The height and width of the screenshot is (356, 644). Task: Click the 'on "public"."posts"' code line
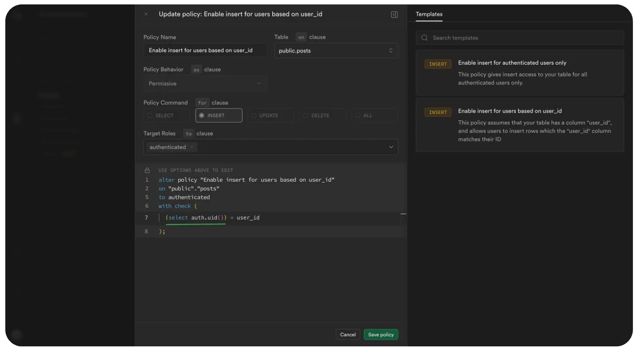(x=189, y=189)
